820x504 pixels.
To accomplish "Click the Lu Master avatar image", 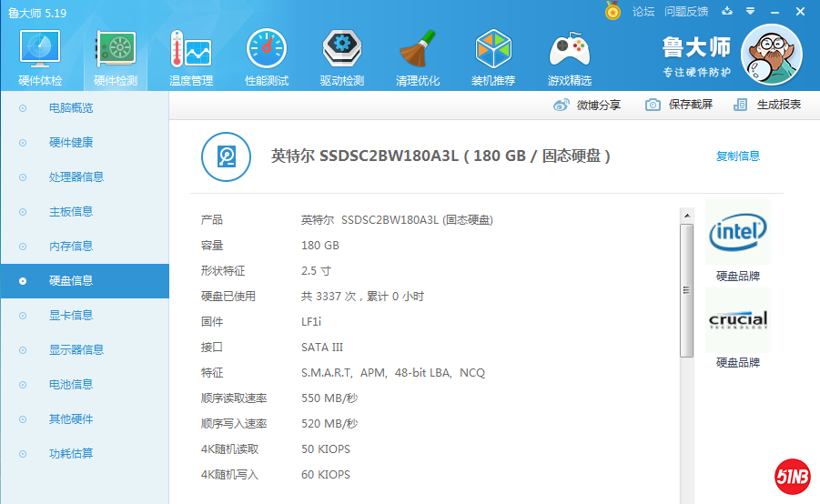I will point(771,53).
